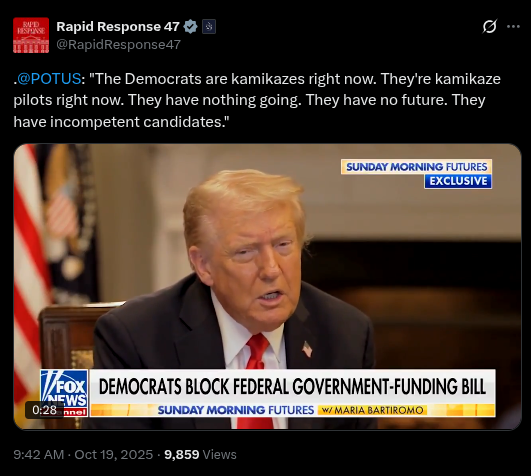Play the embedded Fox News video
Image resolution: width=531 pixels, height=476 pixels.
coord(268,287)
